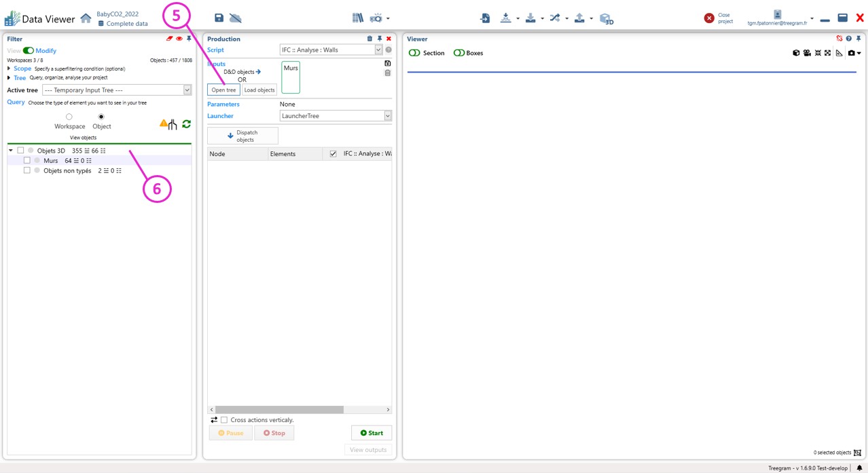The image size is (868, 473).
Task: Select the Workspace radio button
Action: coord(69,117)
